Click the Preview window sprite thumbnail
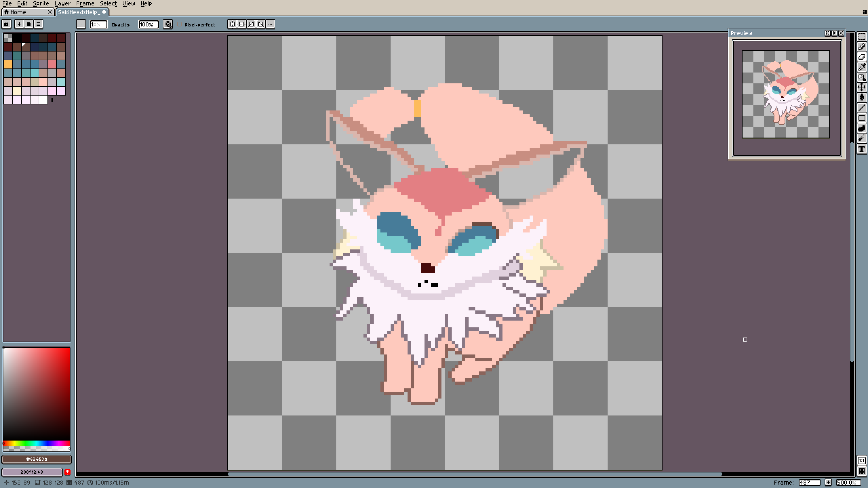Viewport: 868px width, 488px height. coord(786,94)
